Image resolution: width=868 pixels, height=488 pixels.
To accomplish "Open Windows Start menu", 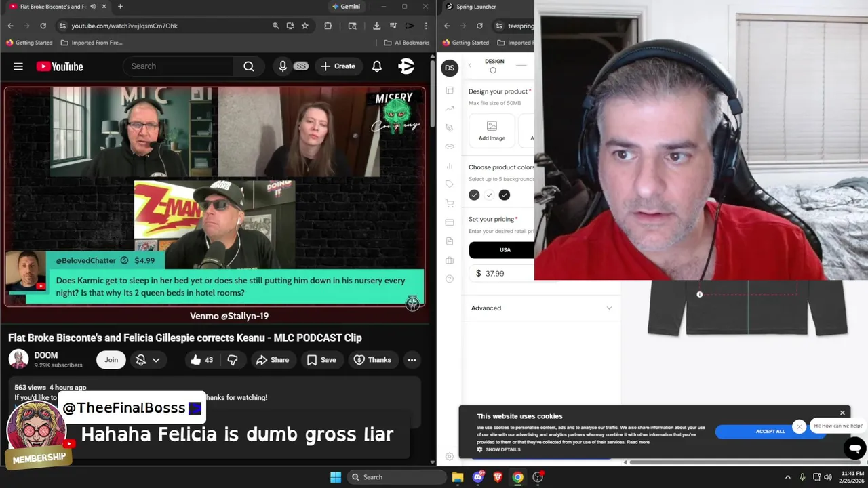I will click(x=336, y=477).
